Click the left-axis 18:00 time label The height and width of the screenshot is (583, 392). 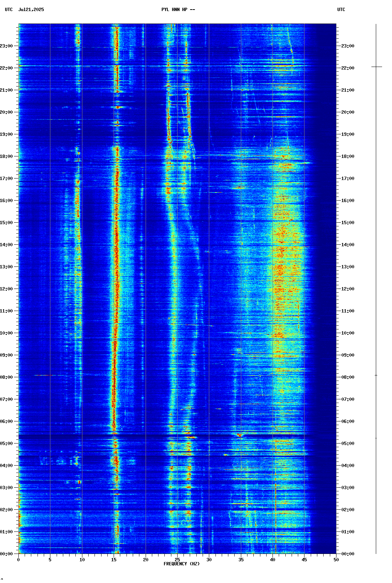[x=6, y=156]
